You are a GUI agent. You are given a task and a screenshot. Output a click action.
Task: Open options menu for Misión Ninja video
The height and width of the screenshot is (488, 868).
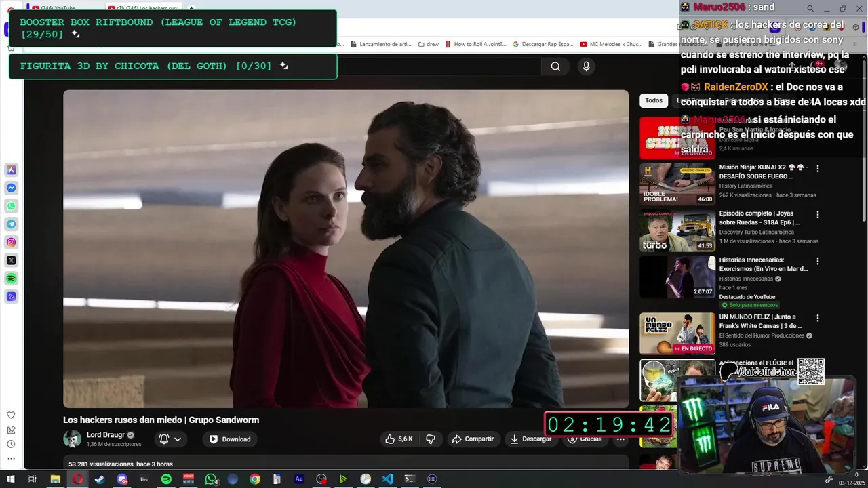tap(818, 168)
